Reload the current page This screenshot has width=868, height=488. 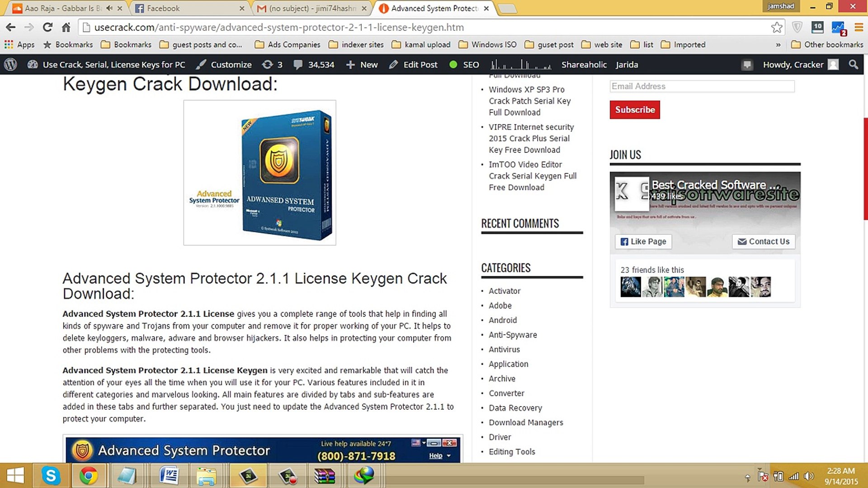(47, 28)
